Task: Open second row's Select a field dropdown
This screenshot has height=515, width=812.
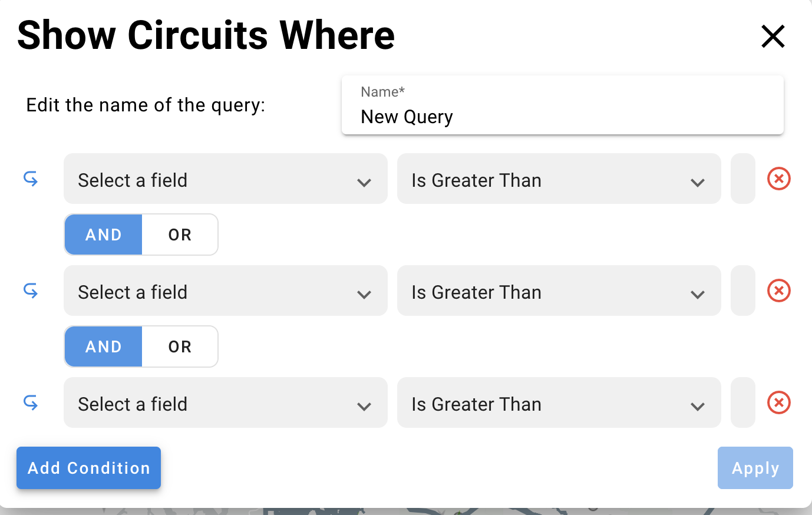Action: pos(225,291)
